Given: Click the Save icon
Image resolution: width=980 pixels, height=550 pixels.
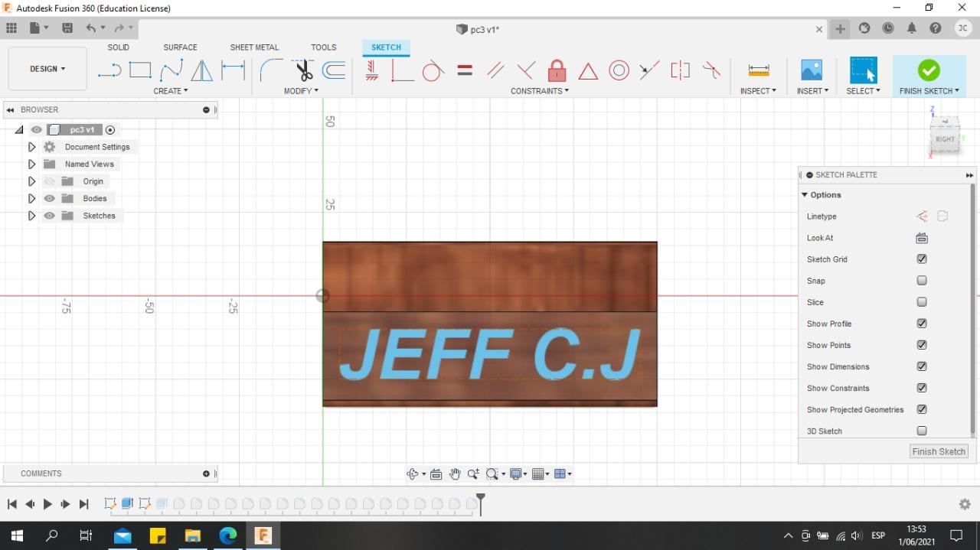Looking at the screenshot, I should click(67, 28).
